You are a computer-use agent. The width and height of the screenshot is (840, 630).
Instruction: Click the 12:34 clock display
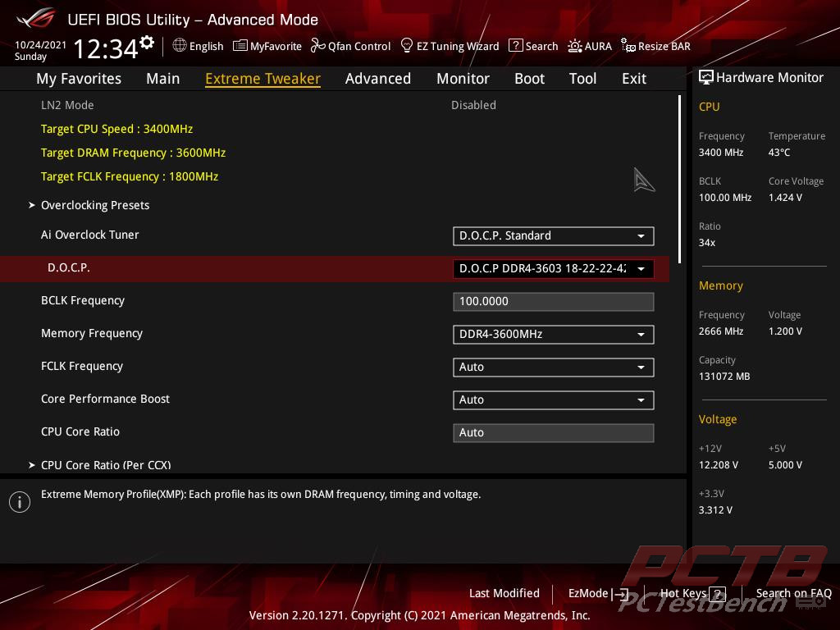pos(106,48)
